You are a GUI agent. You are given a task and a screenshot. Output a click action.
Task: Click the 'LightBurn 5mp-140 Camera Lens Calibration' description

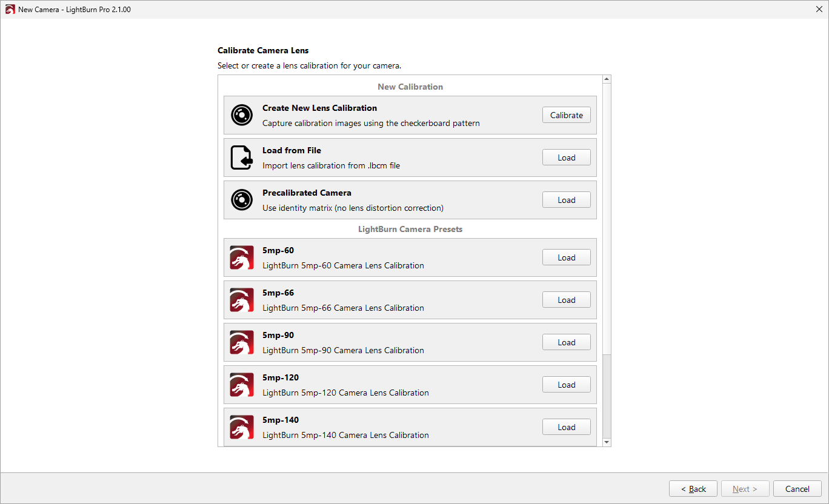(x=345, y=435)
